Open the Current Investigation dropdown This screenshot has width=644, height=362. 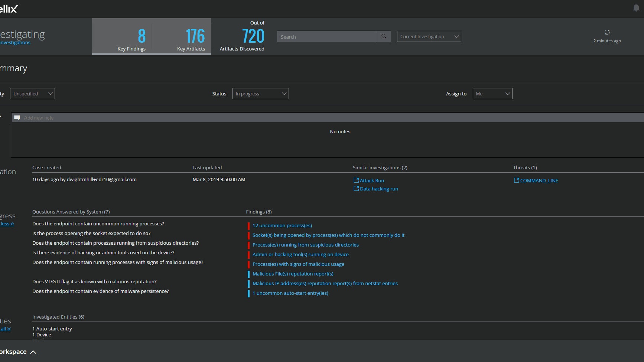click(x=429, y=36)
